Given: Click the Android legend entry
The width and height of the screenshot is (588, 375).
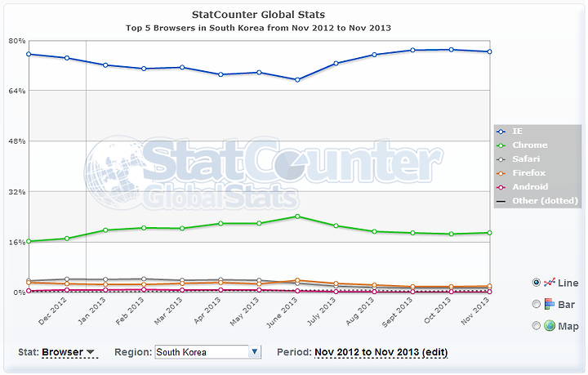Looking at the screenshot, I should (x=522, y=187).
